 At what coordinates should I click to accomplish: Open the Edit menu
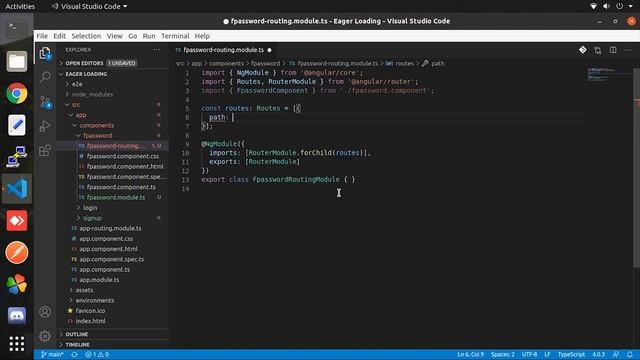(x=60, y=36)
